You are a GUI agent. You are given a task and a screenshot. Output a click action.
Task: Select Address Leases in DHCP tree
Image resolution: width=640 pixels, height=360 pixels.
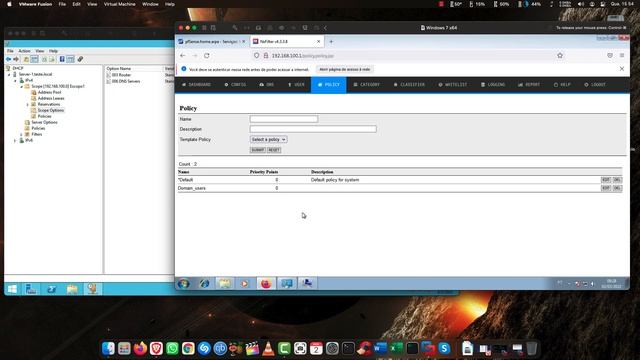51,98
